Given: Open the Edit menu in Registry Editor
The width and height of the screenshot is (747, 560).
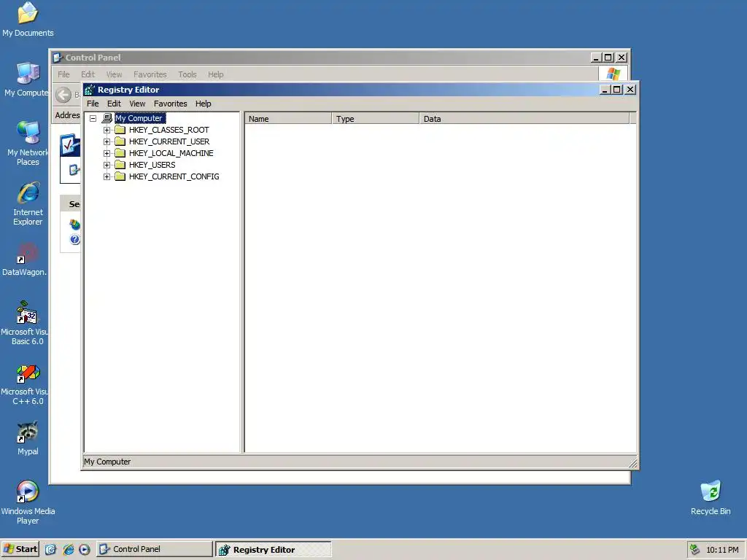Looking at the screenshot, I should coord(114,104).
